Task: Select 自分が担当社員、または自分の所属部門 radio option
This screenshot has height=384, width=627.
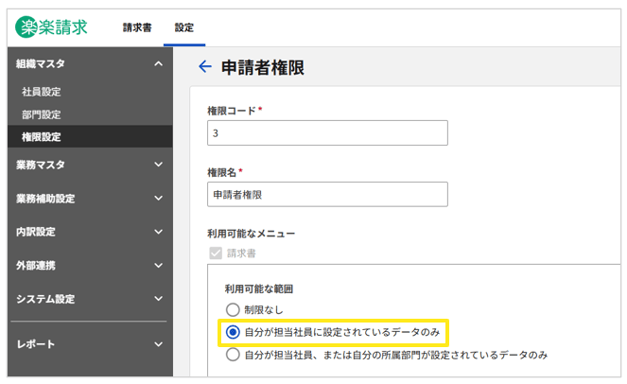Action: 233,354
